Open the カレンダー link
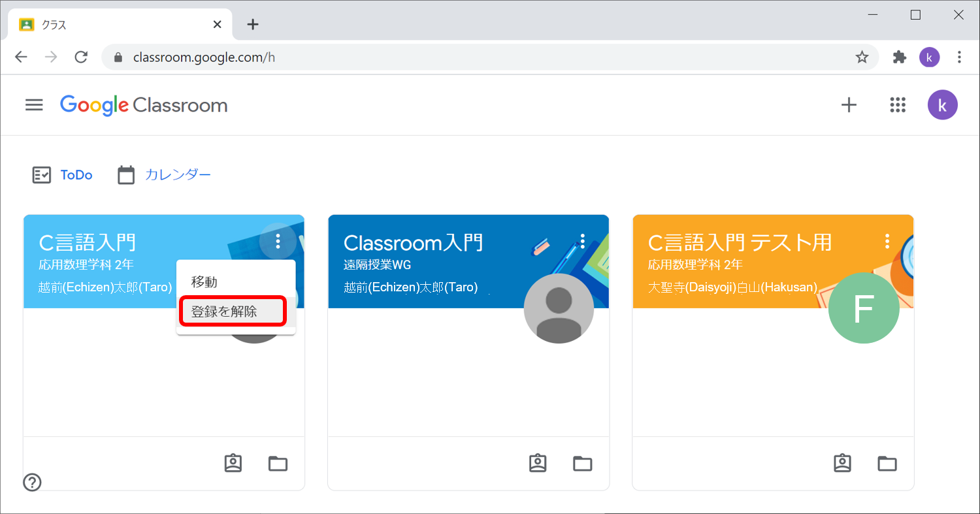The height and width of the screenshot is (514, 980). [x=178, y=175]
